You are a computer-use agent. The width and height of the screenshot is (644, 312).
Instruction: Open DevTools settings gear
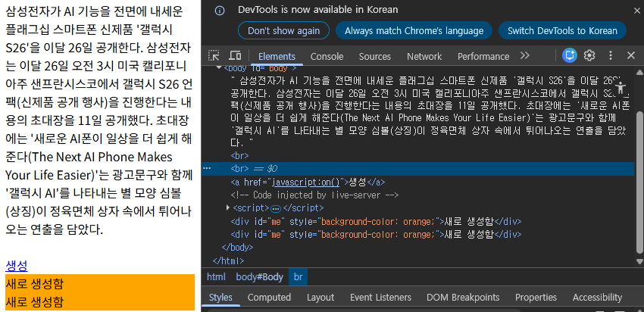pos(589,55)
